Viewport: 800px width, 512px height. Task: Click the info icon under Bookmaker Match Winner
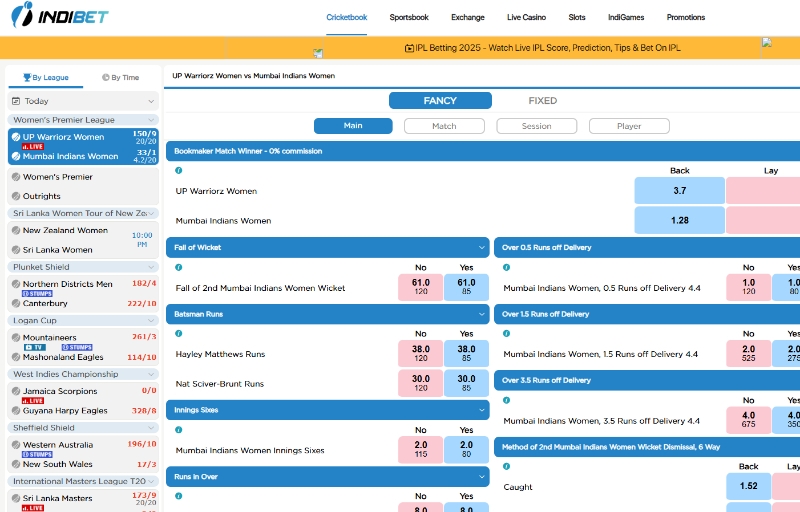(x=179, y=170)
